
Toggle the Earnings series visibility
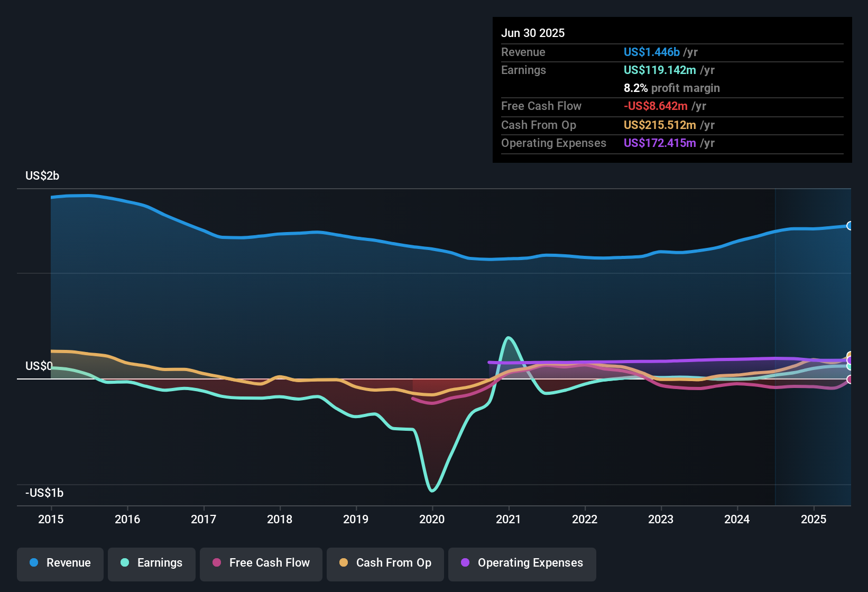pos(151,563)
